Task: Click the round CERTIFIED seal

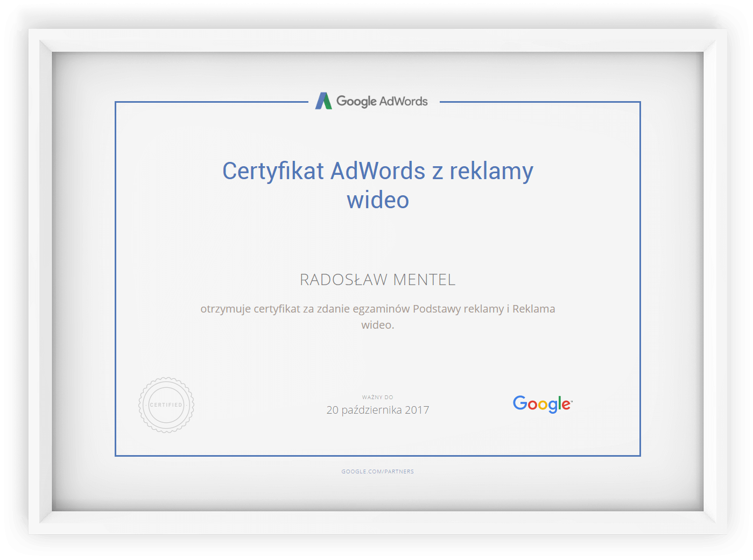Action: (166, 405)
